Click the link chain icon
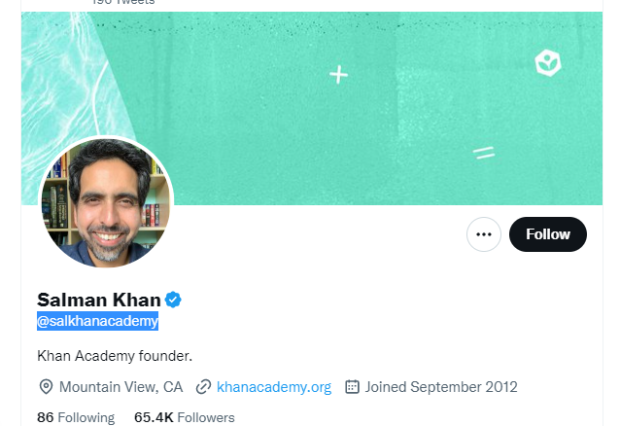This screenshot has width=620, height=426. (204, 386)
